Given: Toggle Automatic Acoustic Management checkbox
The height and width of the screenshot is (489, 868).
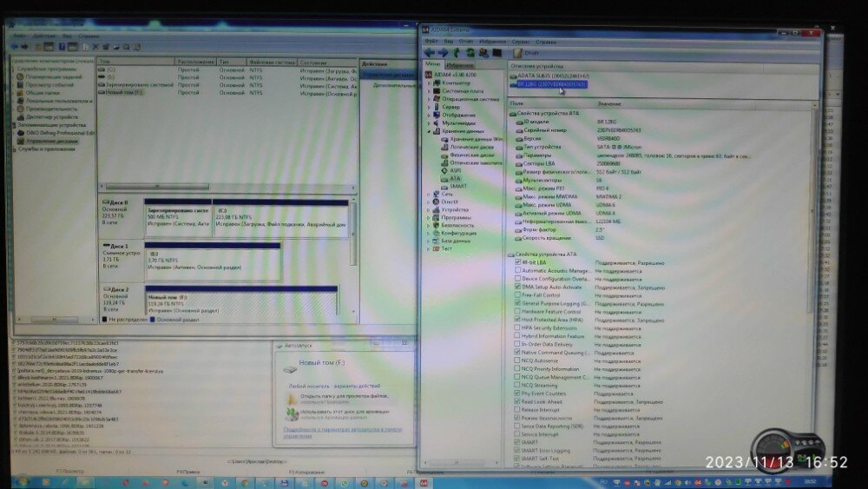Looking at the screenshot, I should (517, 271).
